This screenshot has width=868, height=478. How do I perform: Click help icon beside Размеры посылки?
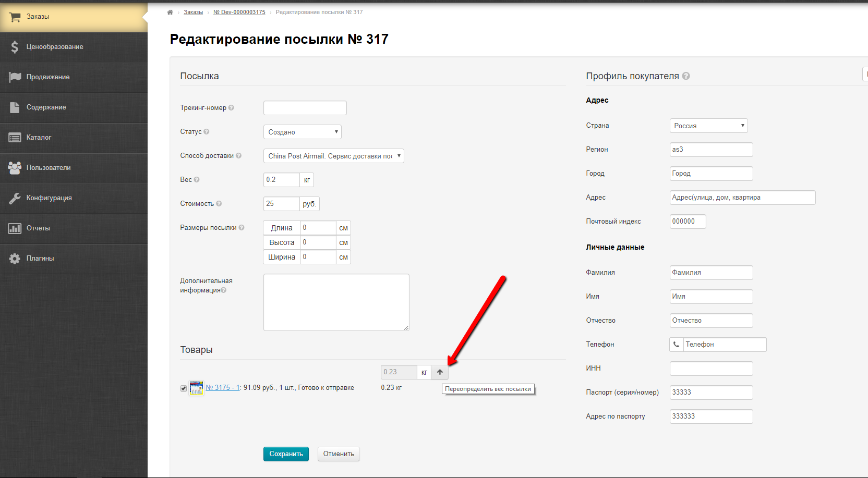tap(242, 228)
